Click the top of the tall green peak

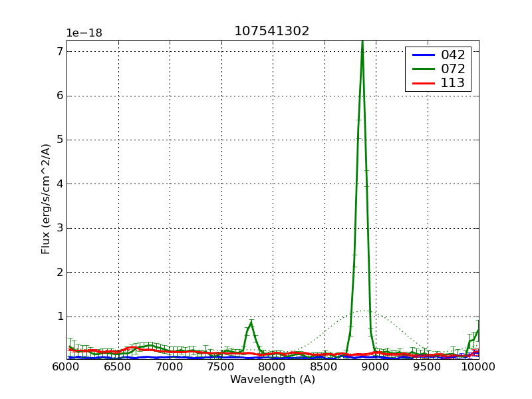(362, 43)
